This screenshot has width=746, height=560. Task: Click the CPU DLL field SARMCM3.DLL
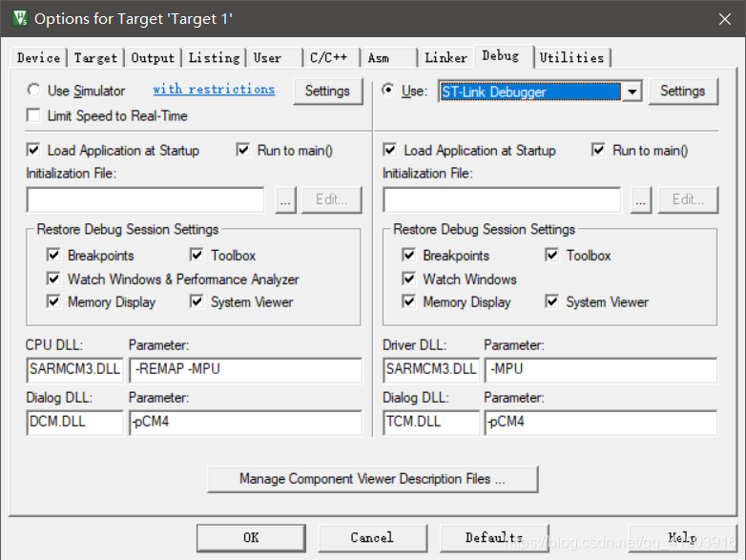74,370
